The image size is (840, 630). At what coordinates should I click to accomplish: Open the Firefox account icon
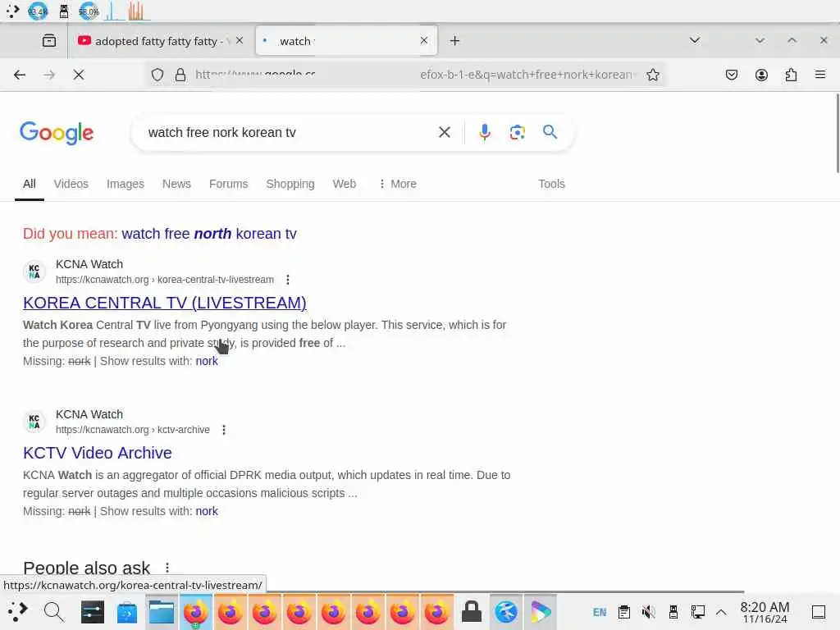click(x=761, y=75)
